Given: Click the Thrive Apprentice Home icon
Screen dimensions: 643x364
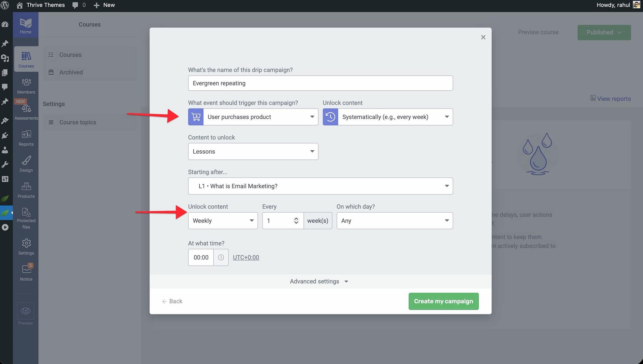Looking at the screenshot, I should tap(26, 26).
